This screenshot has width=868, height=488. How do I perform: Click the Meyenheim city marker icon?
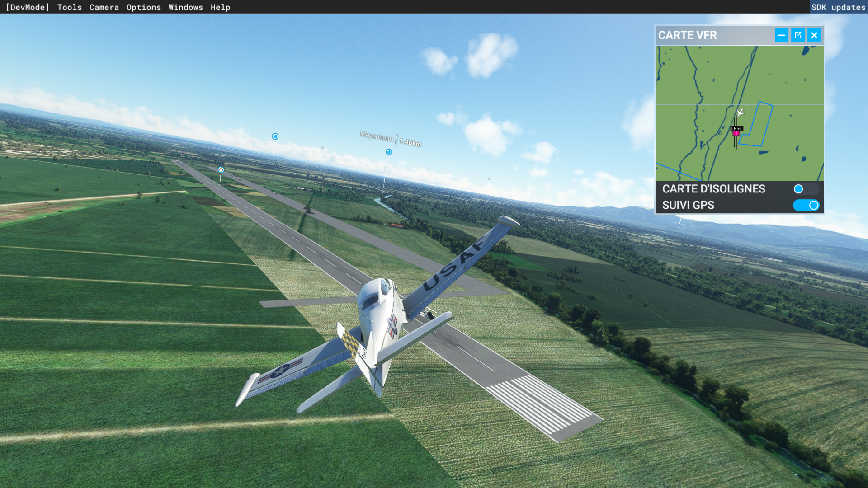pyautogui.click(x=389, y=152)
